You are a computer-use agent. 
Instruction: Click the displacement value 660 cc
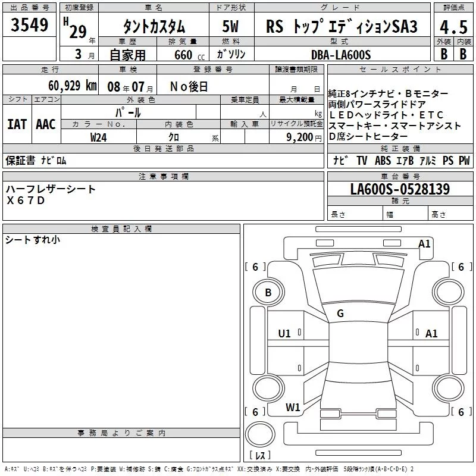point(189,55)
